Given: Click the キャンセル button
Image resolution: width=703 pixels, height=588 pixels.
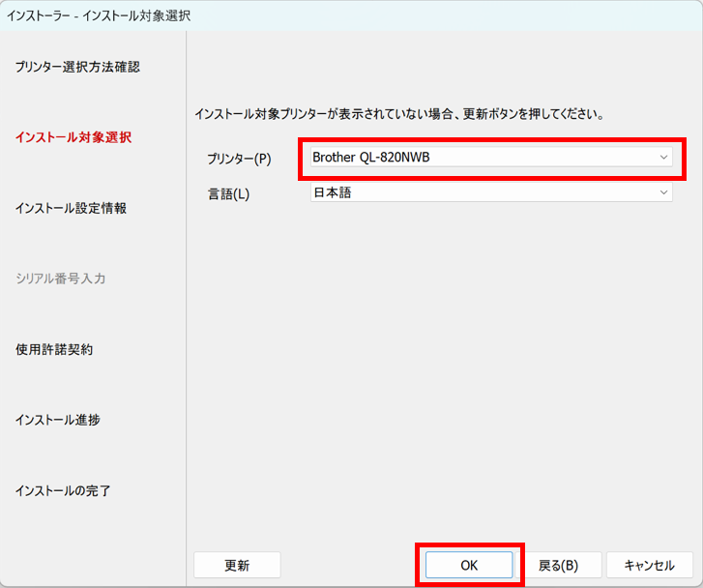Looking at the screenshot, I should tap(650, 565).
